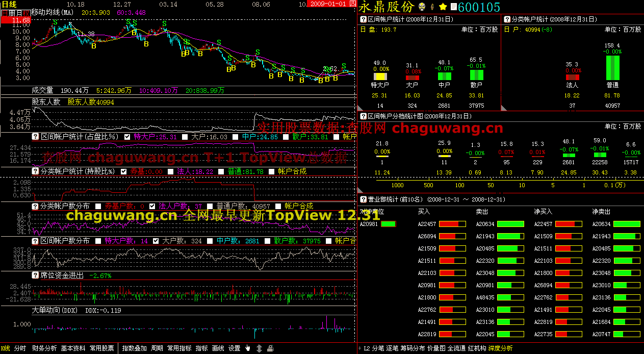
Task: Click the lock icon in bottom toolbar
Action: 270,348
